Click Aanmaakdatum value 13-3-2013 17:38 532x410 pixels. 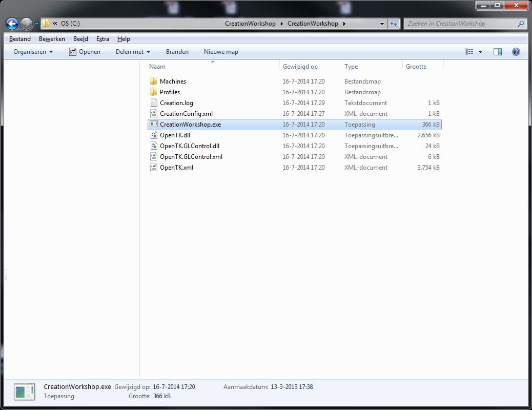(292, 387)
